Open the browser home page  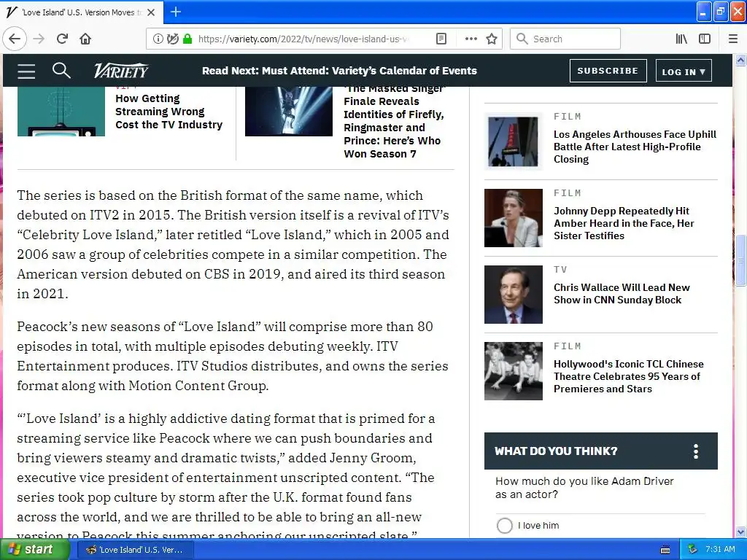tap(85, 39)
